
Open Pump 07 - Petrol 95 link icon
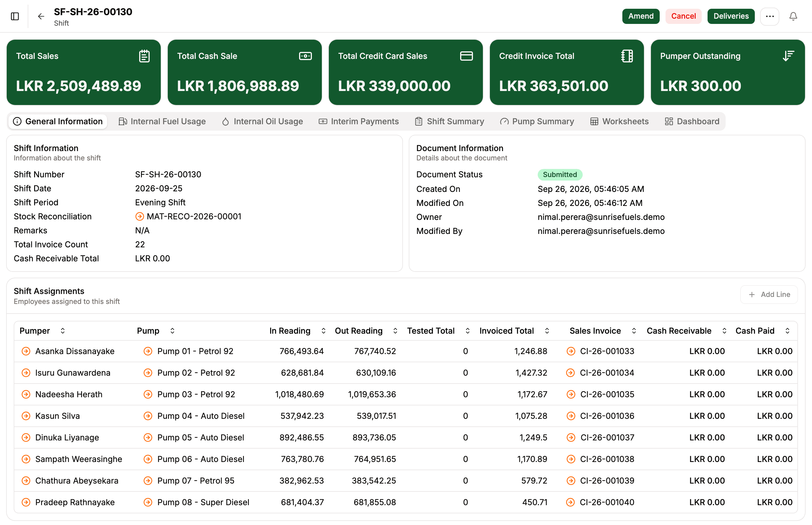(x=148, y=481)
